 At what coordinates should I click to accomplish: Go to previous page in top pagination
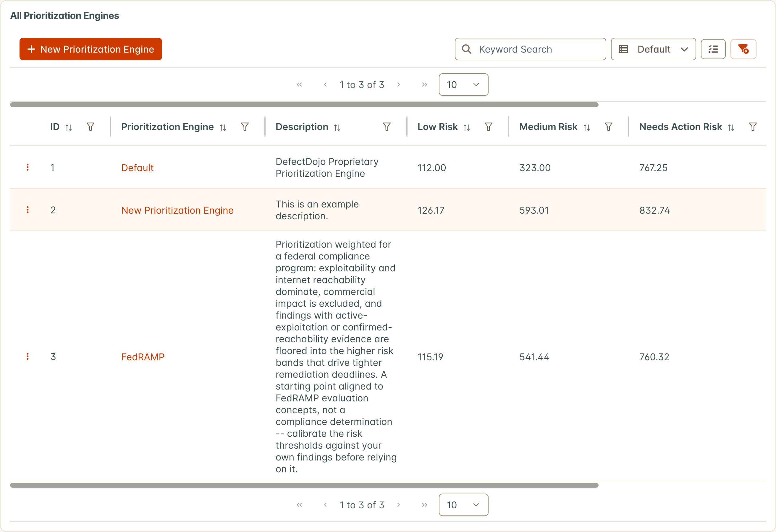pos(325,85)
